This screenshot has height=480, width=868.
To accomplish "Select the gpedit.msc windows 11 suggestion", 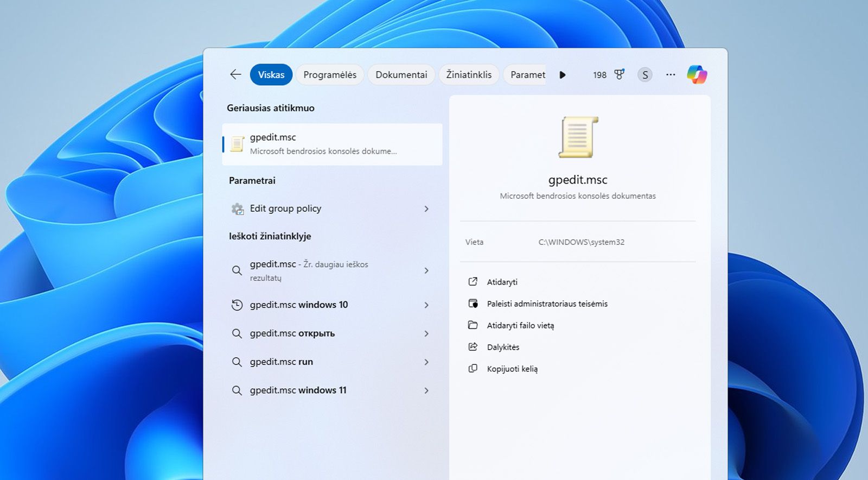I will [x=332, y=390].
